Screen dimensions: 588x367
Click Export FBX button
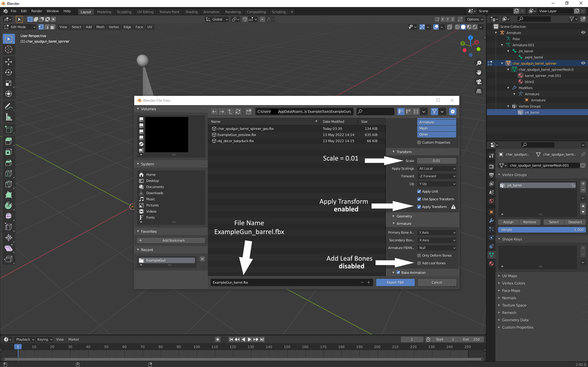(395, 282)
